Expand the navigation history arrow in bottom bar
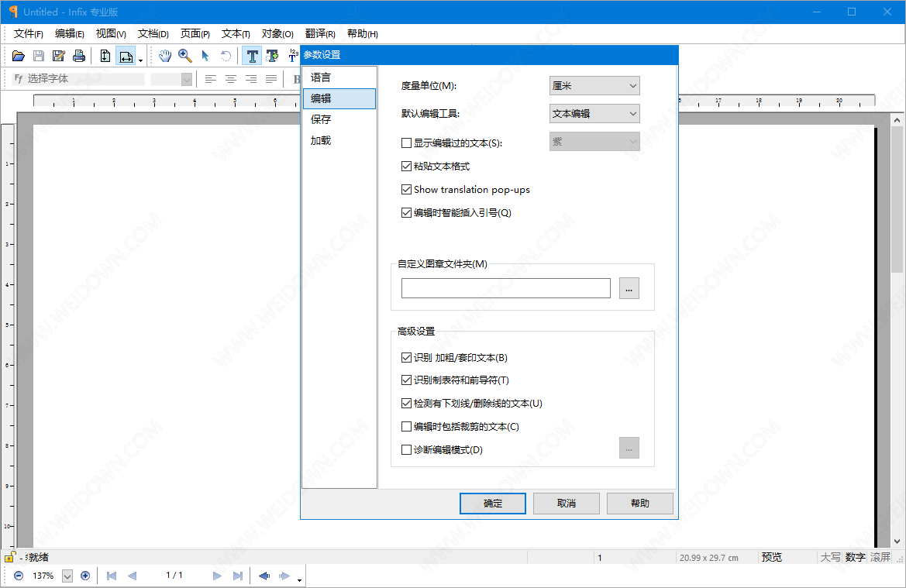Viewport: 906px width, 588px height. pos(299,579)
